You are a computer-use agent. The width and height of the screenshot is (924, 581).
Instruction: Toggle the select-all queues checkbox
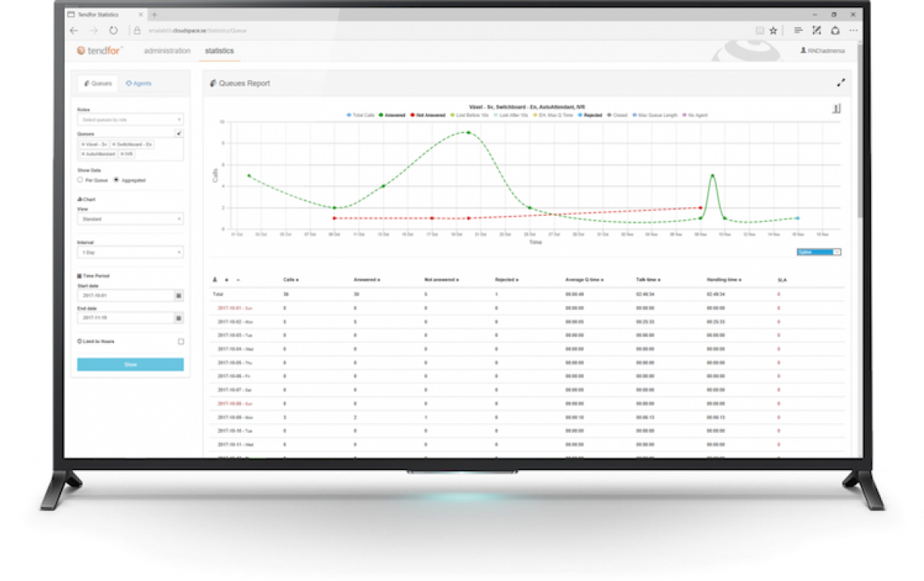[x=179, y=133]
